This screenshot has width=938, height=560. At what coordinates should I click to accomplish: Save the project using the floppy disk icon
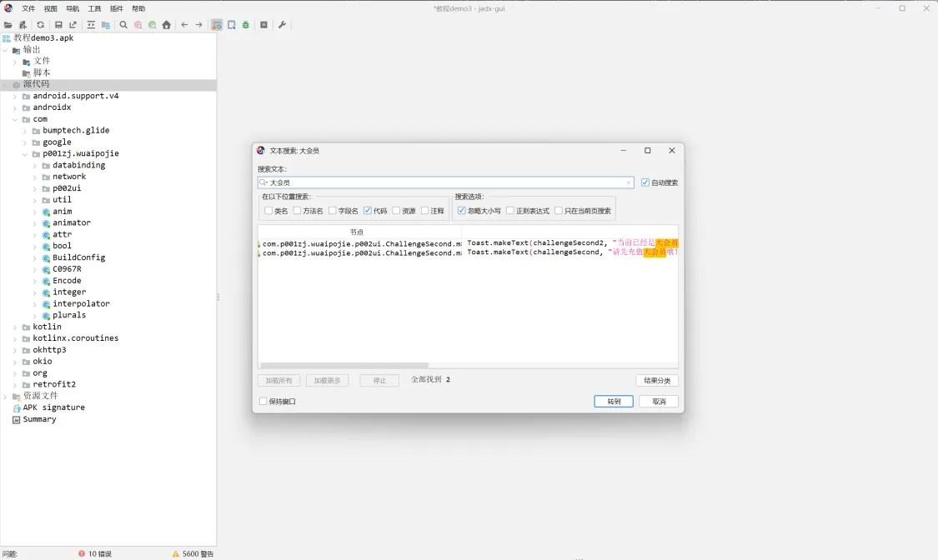click(x=58, y=25)
